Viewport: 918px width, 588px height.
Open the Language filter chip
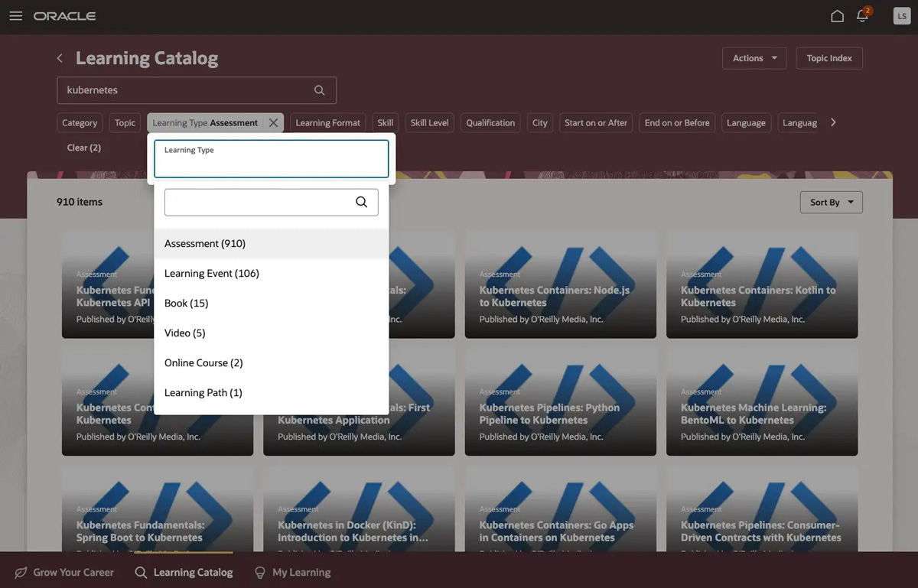click(746, 122)
